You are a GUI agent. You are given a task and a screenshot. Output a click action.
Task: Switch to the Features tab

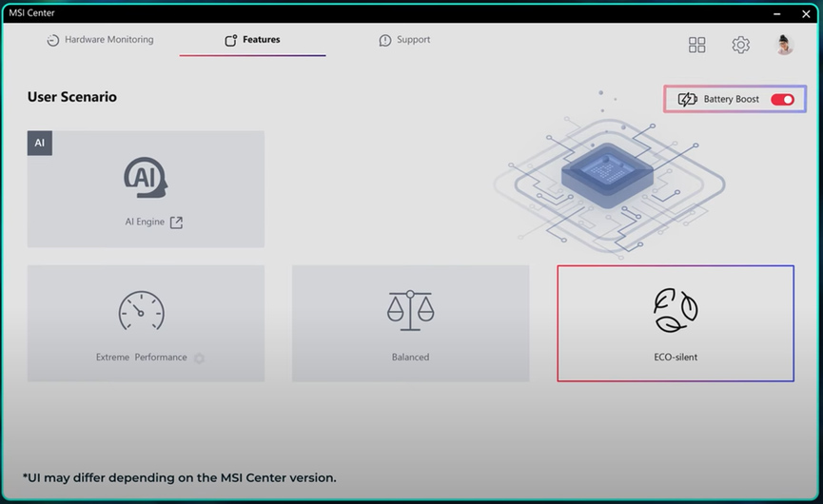click(x=252, y=40)
